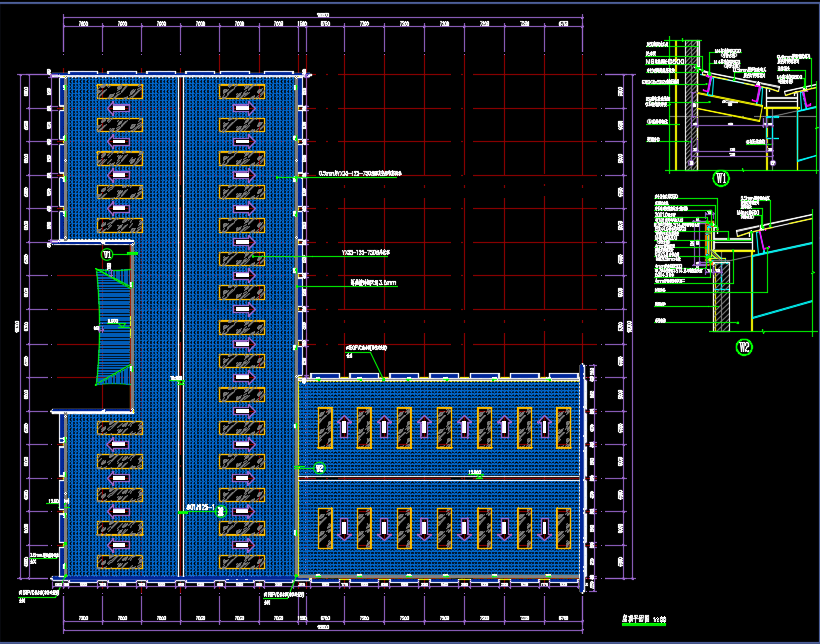
Task: Select the curved blue canopy shape
Action: [114, 326]
